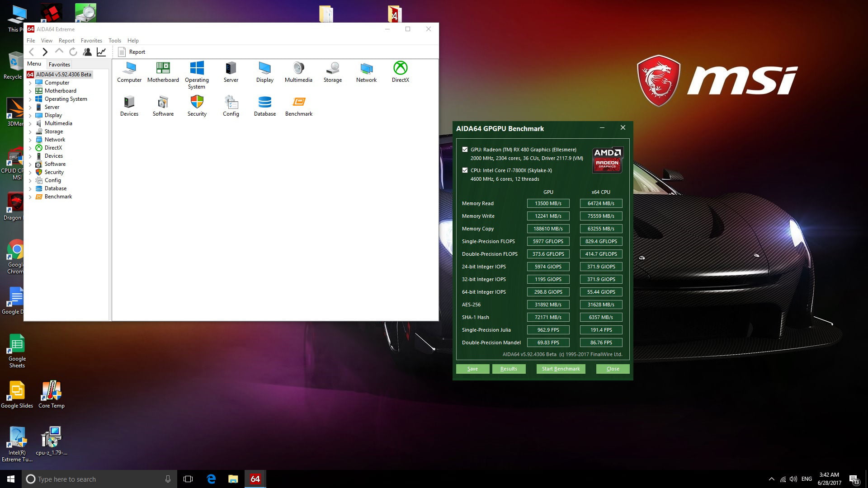Uncheck the CPU Intel Core i7-7800X checkbox
The image size is (868, 488).
pos(465,170)
